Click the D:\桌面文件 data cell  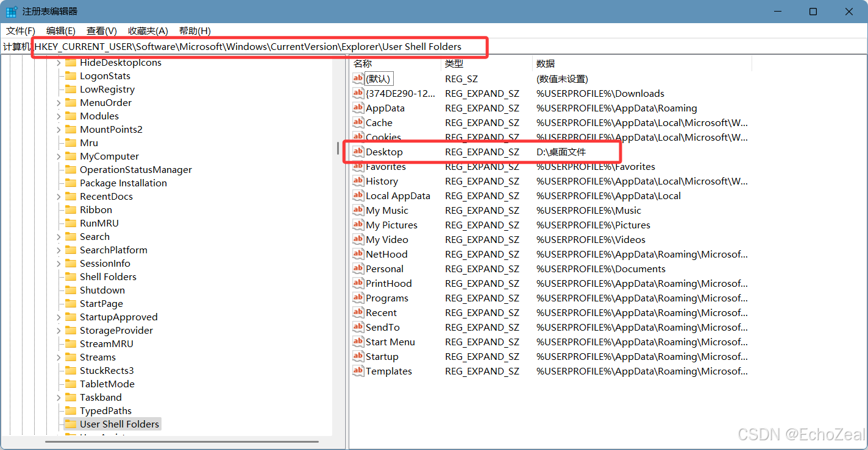click(561, 152)
